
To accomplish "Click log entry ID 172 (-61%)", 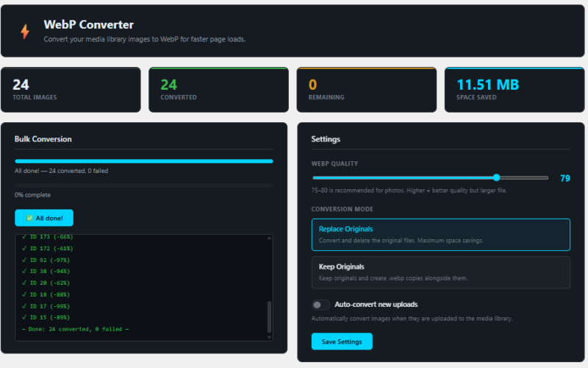I will [x=47, y=248].
